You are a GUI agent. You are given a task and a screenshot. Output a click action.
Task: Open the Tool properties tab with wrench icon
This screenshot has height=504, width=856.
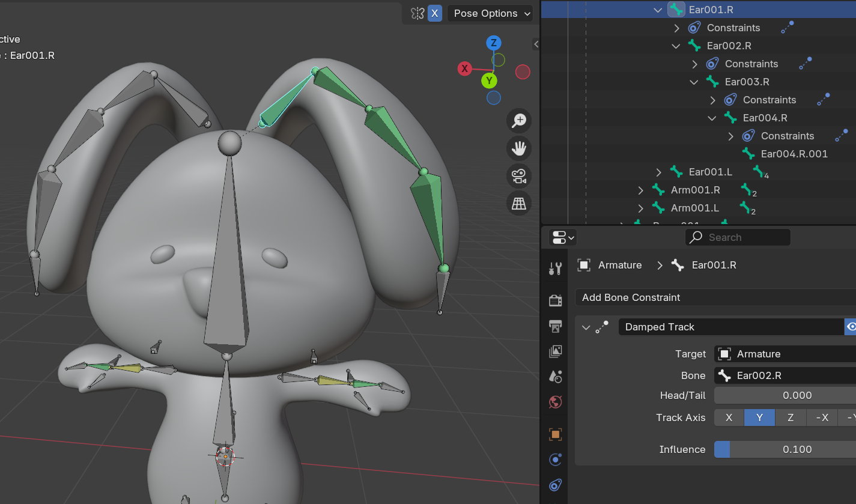click(556, 269)
